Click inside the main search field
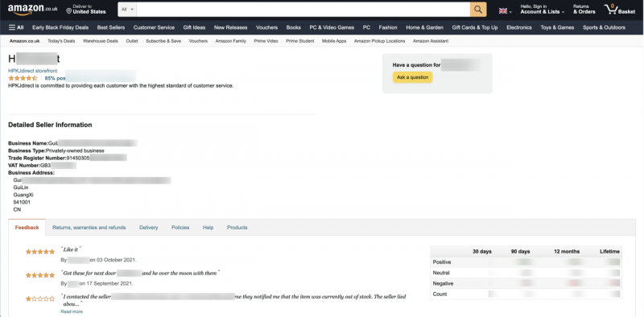The height and width of the screenshot is (317, 644). click(303, 10)
